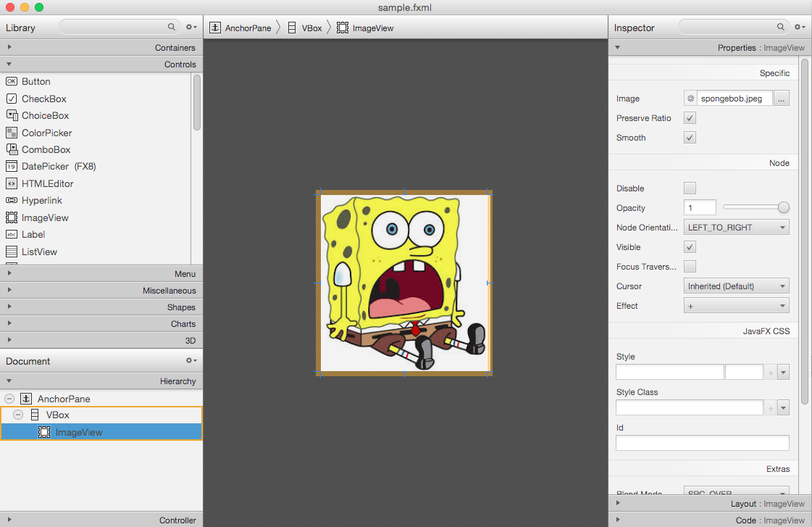The width and height of the screenshot is (812, 527).
Task: Toggle the Smooth checkbox
Action: click(x=690, y=137)
